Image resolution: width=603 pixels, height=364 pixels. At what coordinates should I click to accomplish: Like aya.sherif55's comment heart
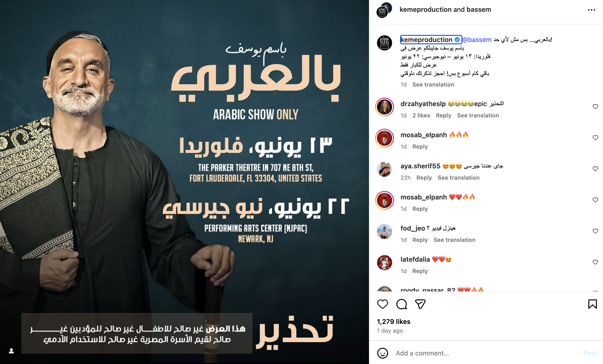595,169
